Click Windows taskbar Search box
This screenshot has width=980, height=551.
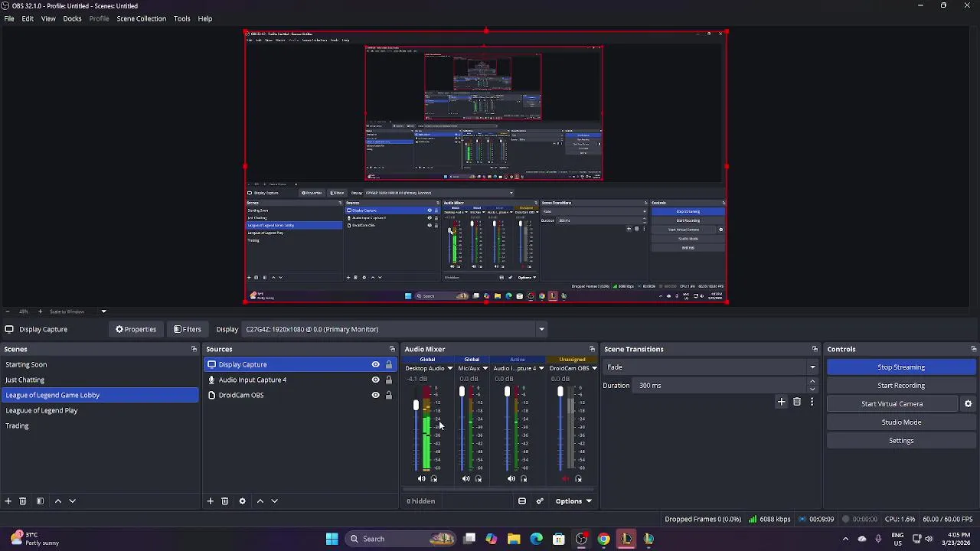coord(400,539)
